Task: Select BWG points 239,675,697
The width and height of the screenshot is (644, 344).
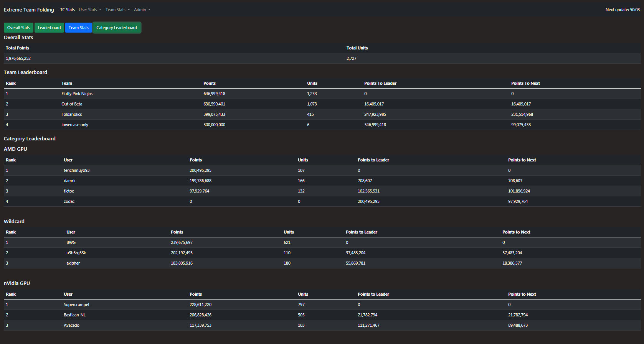Action: point(182,242)
